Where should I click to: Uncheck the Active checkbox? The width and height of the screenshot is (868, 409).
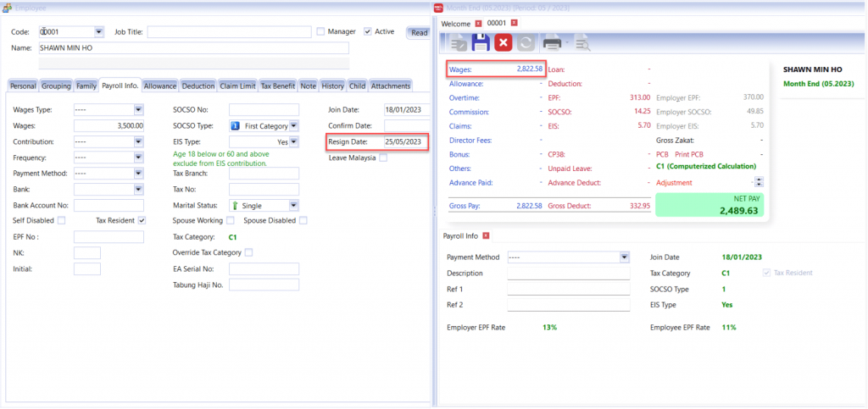coord(368,31)
